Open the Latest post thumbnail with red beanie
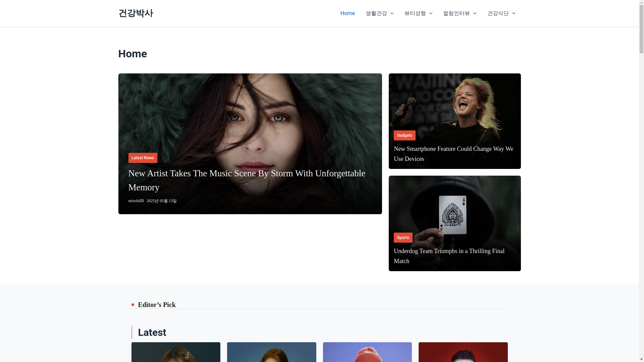The image size is (644, 362). pyautogui.click(x=367, y=352)
